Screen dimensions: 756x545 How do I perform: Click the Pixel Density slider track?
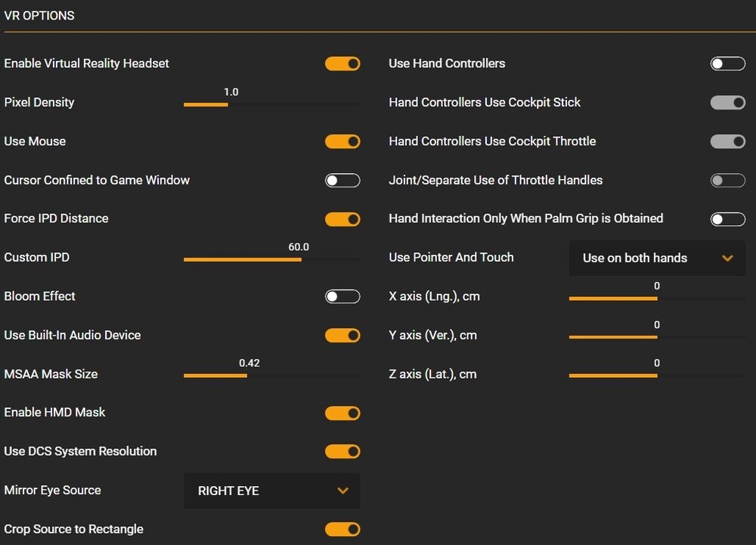coord(271,104)
